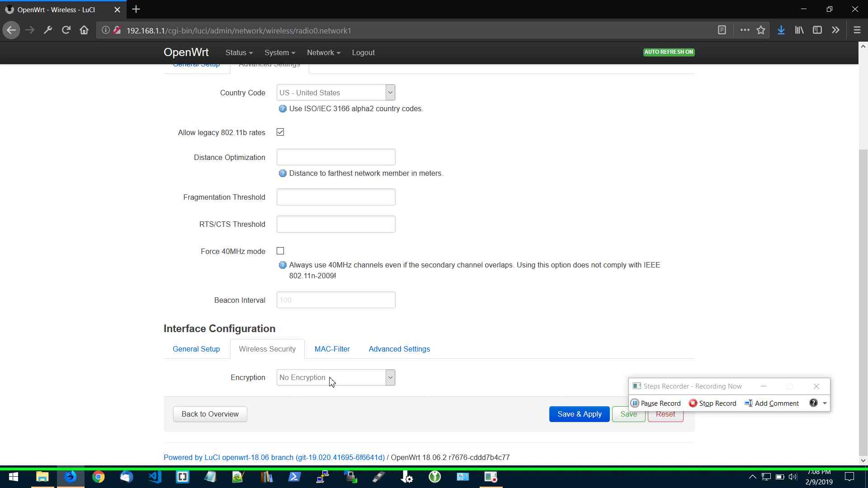Pause Record in Steps Recorder
The image size is (868, 488).
[x=656, y=403]
